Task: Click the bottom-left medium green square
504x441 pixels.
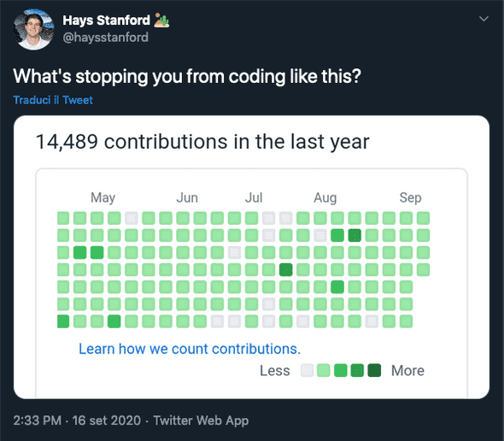Action: [63, 321]
